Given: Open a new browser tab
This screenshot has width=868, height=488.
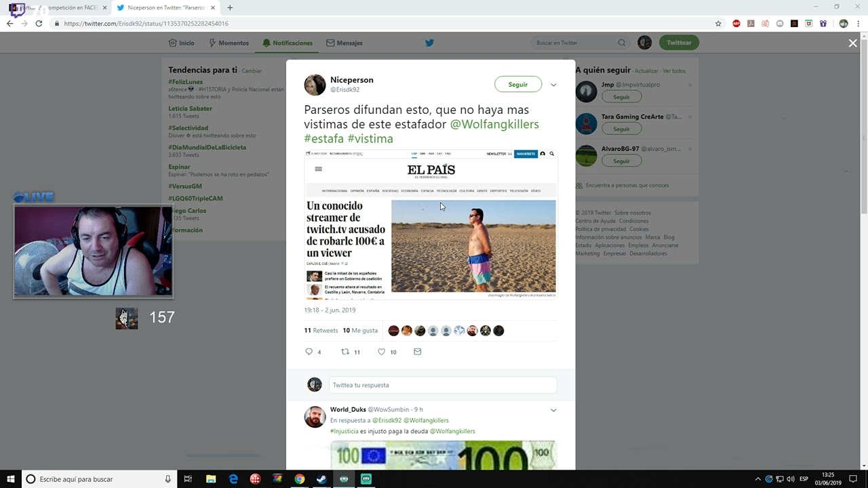Looking at the screenshot, I should click(x=230, y=7).
